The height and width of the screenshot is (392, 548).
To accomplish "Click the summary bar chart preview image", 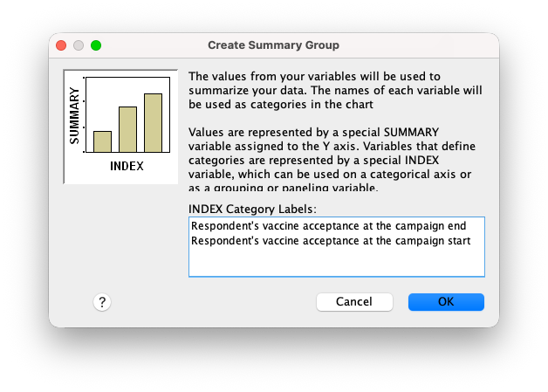I will click(x=120, y=127).
